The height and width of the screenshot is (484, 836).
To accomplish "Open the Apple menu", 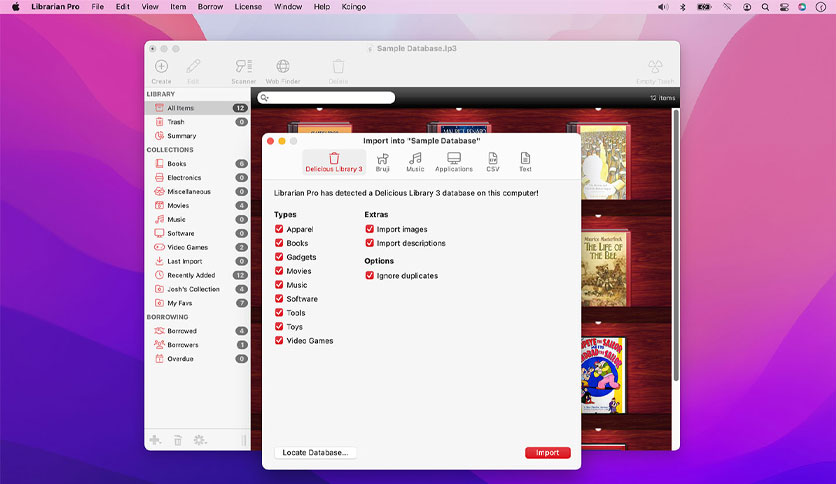I will pos(15,6).
